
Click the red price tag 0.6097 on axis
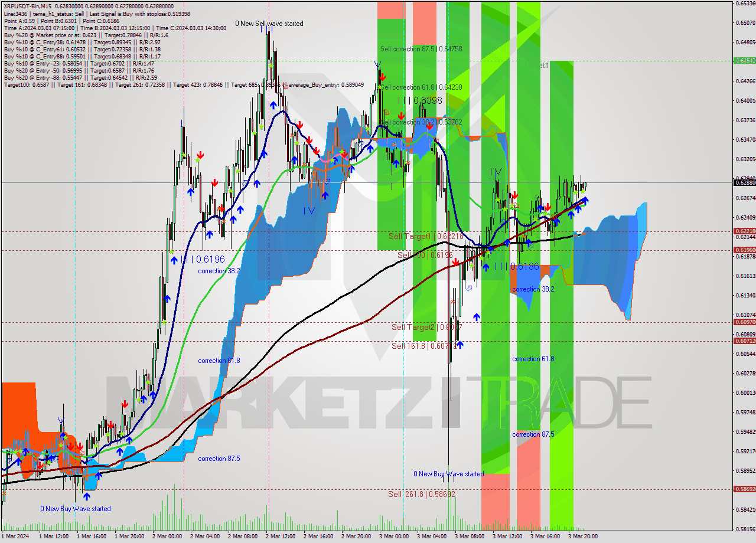pyautogui.click(x=744, y=322)
